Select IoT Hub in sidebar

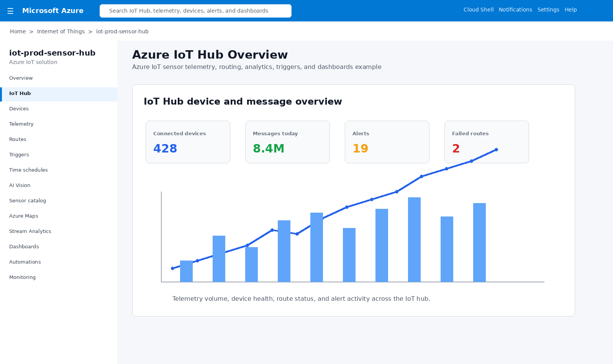point(59,94)
